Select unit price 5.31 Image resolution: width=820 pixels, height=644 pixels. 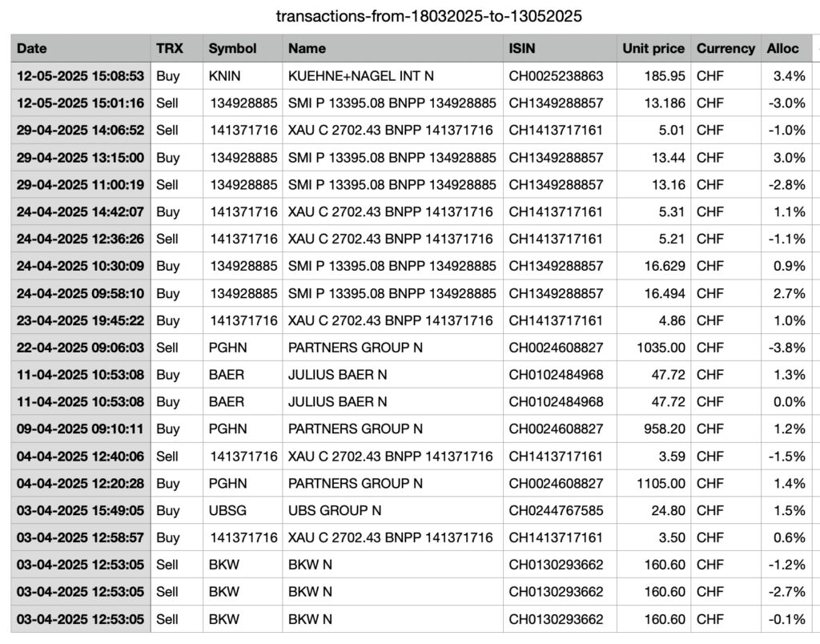(x=653, y=212)
